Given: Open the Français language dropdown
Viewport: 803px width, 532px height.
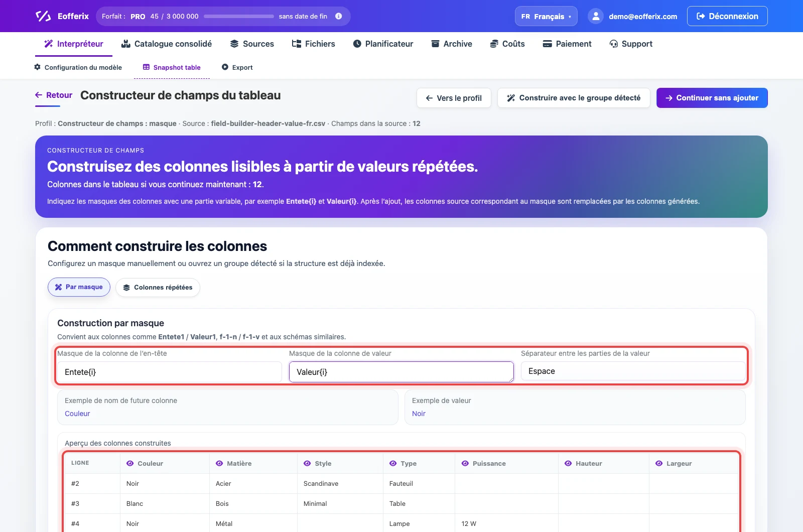Looking at the screenshot, I should coord(546,16).
